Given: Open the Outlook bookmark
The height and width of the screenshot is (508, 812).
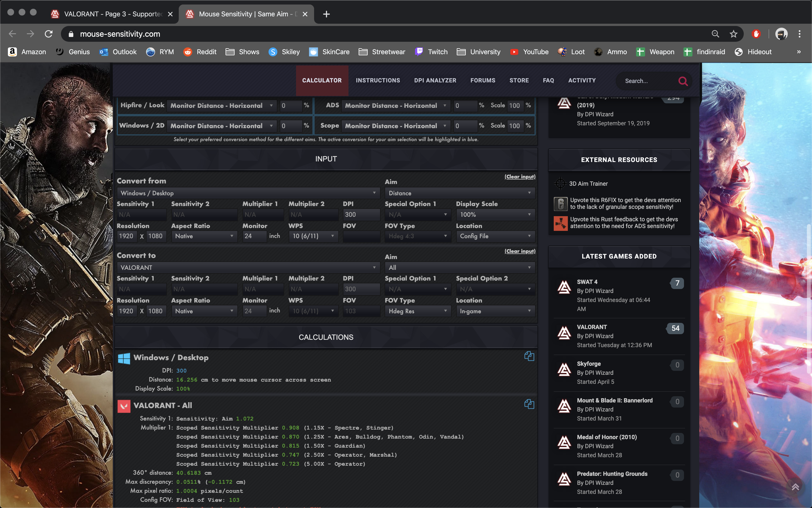Looking at the screenshot, I should [118, 52].
